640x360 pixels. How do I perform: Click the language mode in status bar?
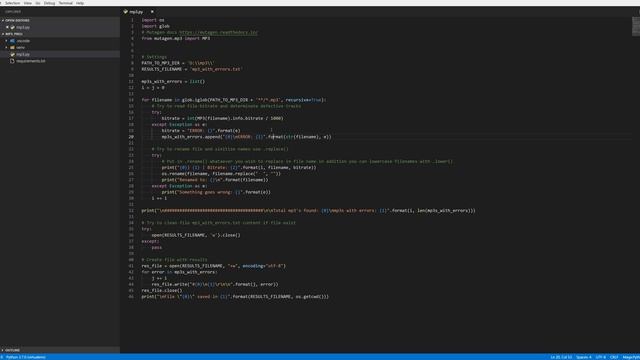coord(631,357)
